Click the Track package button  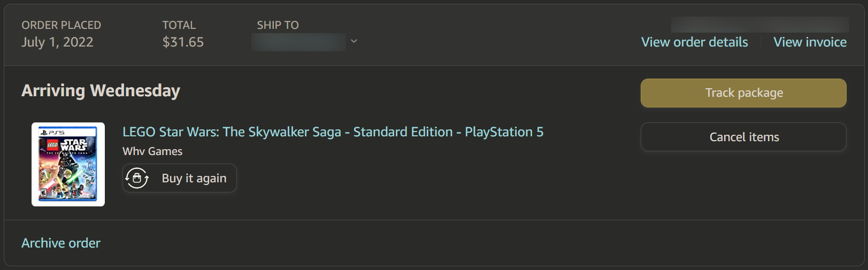[743, 93]
